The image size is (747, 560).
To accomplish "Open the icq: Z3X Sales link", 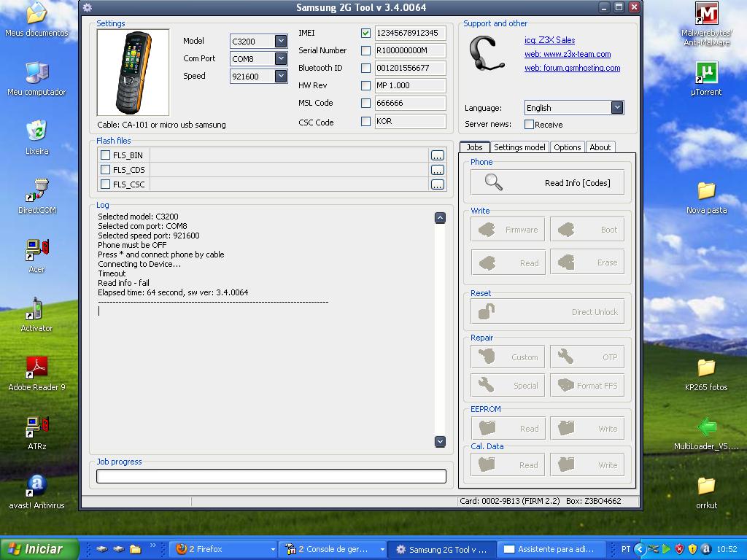I will click(x=549, y=41).
